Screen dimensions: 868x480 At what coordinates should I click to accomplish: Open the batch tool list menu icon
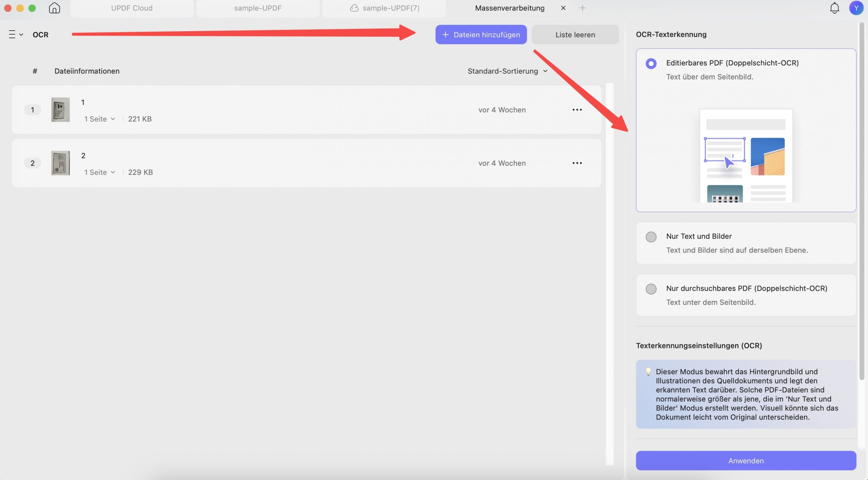[x=16, y=34]
